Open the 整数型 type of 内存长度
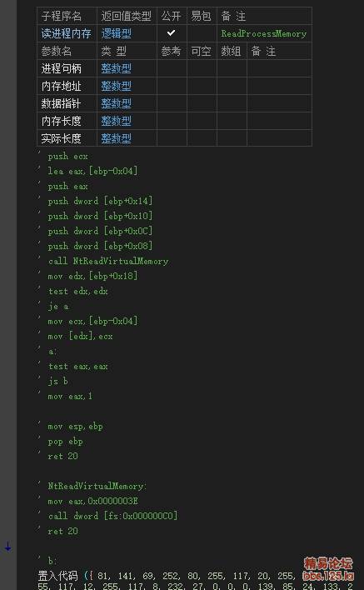364x590 pixels. point(127,121)
